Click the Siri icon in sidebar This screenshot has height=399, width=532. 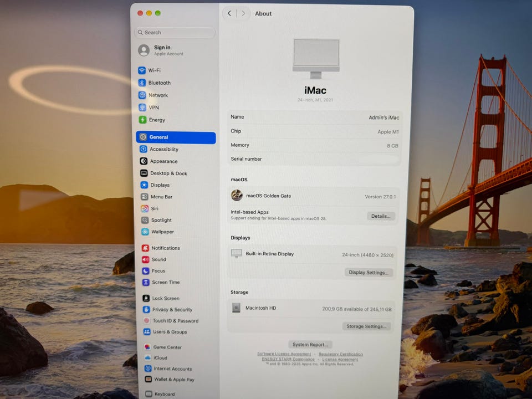click(x=145, y=208)
